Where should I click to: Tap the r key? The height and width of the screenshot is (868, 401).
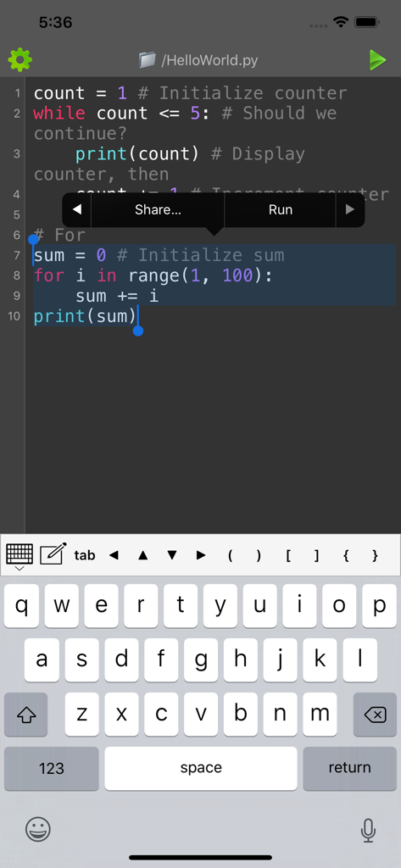[x=141, y=605]
